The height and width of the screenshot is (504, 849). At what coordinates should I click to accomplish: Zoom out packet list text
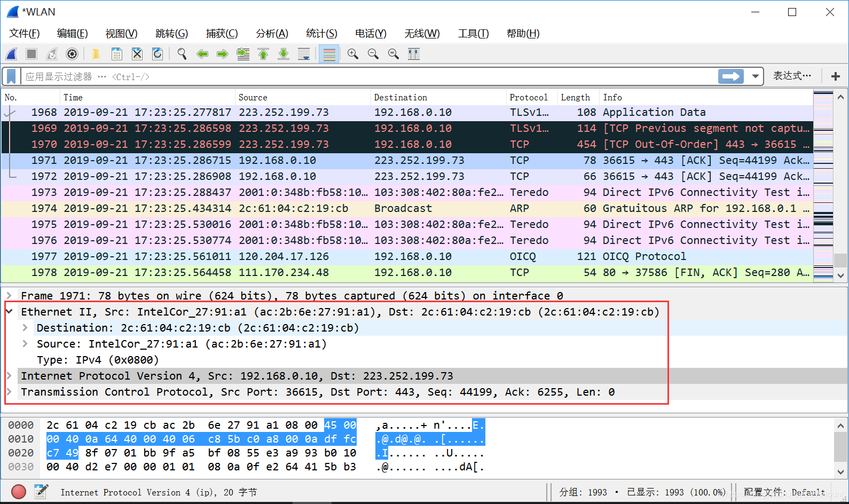[x=373, y=54]
